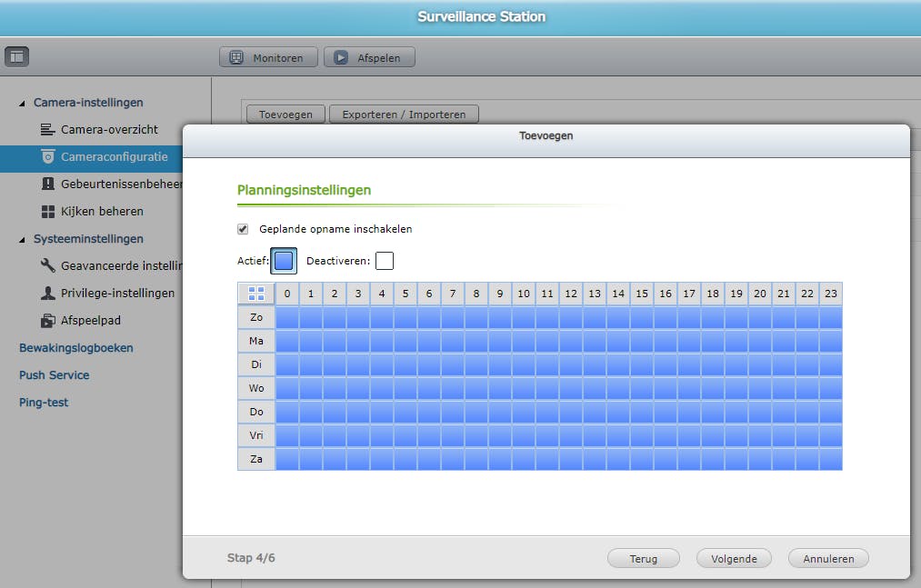Select the Do row header
Viewport: 921px width, 588px height.
click(x=256, y=412)
